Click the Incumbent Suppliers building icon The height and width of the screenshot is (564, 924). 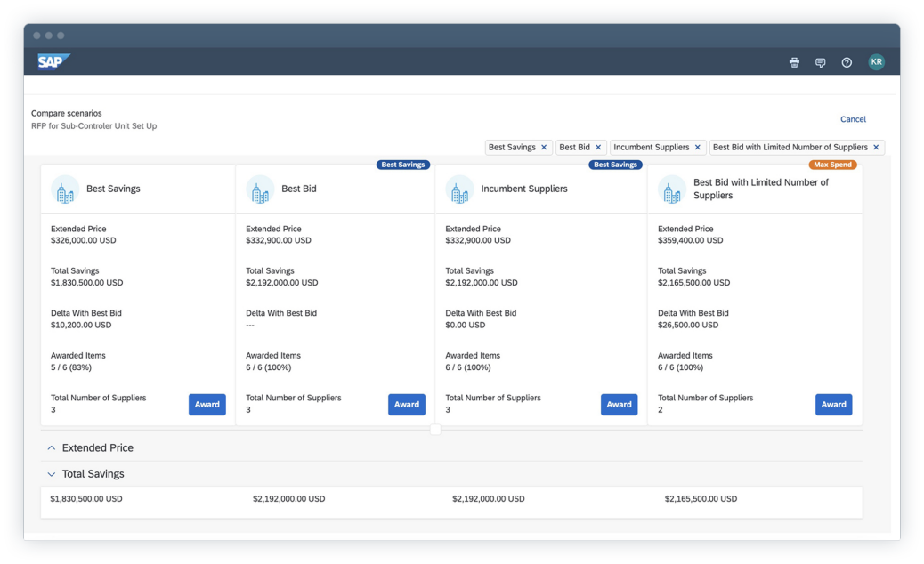coord(459,189)
